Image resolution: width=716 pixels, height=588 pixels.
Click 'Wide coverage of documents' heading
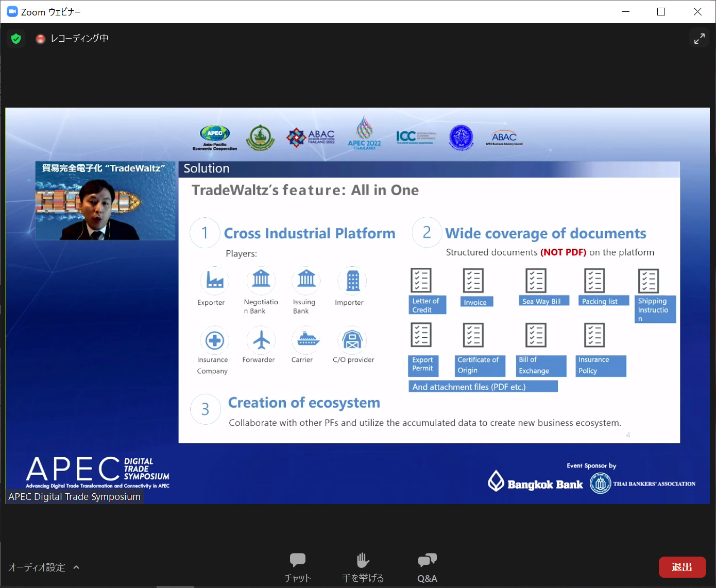pyautogui.click(x=545, y=234)
